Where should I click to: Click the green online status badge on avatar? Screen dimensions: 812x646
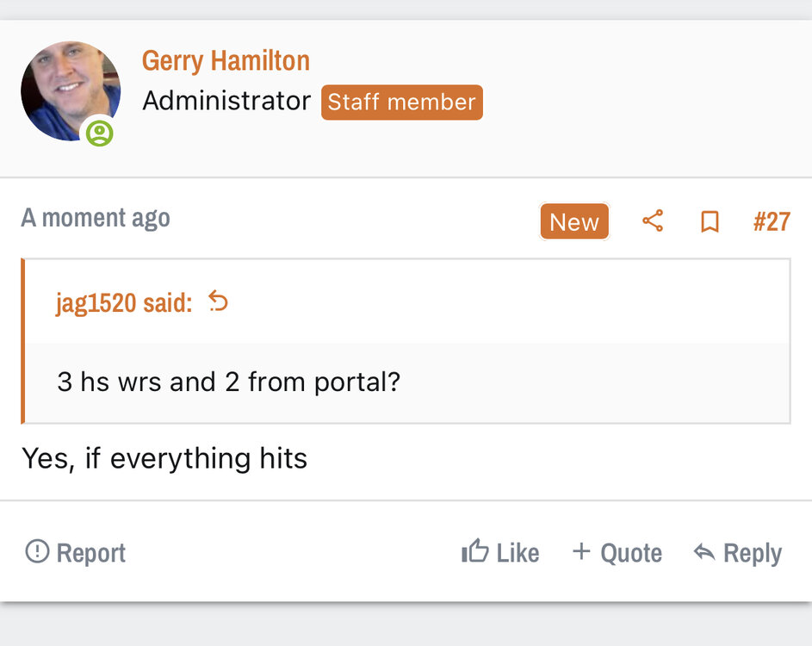click(100, 134)
